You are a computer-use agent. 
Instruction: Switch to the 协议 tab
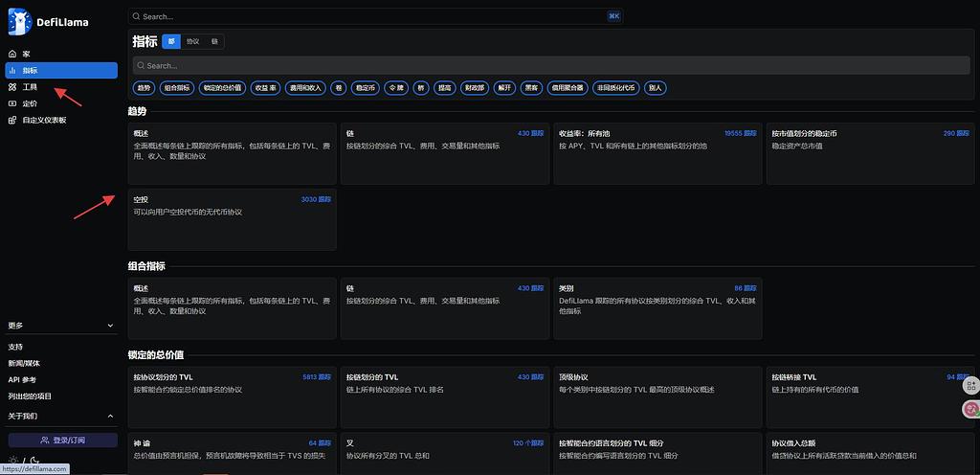[193, 42]
